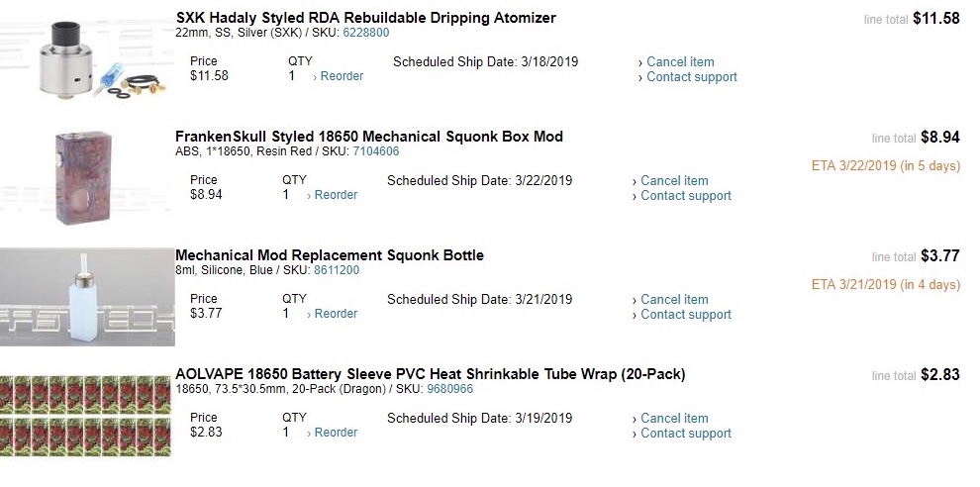Contact support about the FrankenSkull Box Mod

[686, 196]
